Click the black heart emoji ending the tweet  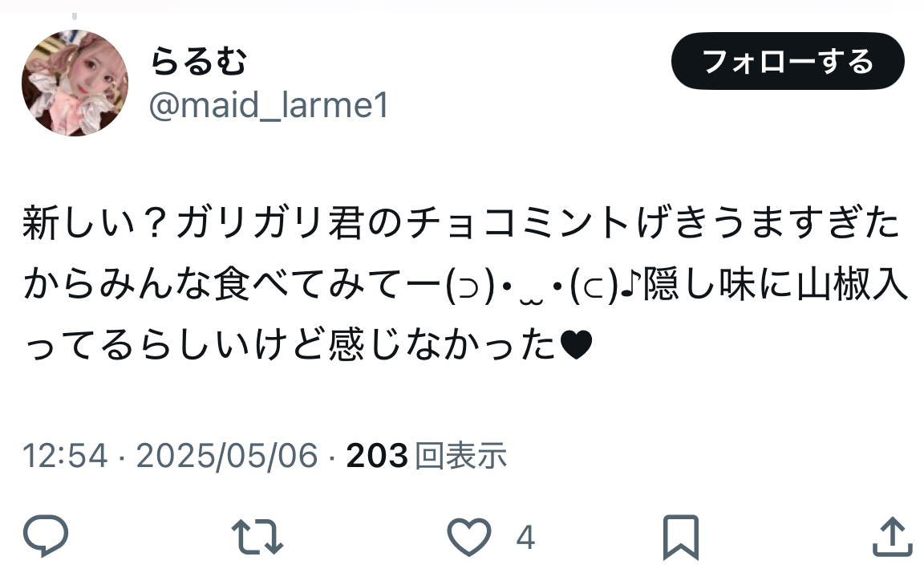(x=576, y=345)
